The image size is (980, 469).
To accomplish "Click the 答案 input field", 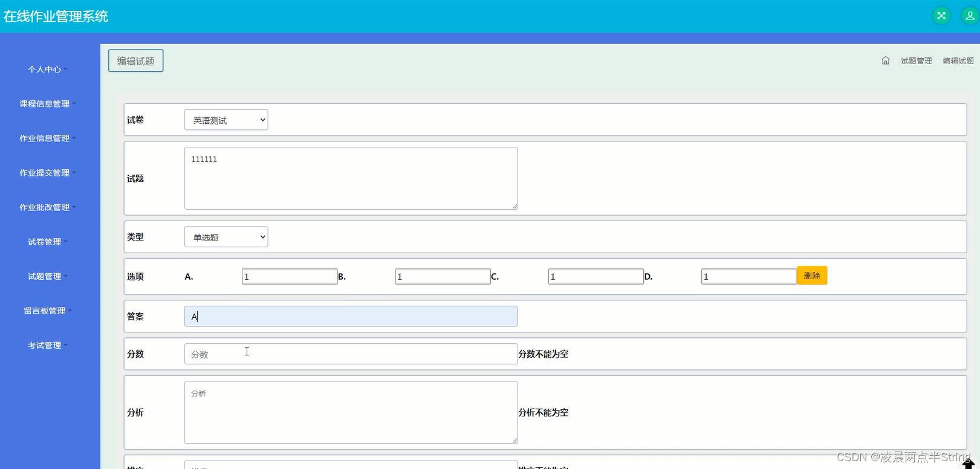I will tap(351, 316).
